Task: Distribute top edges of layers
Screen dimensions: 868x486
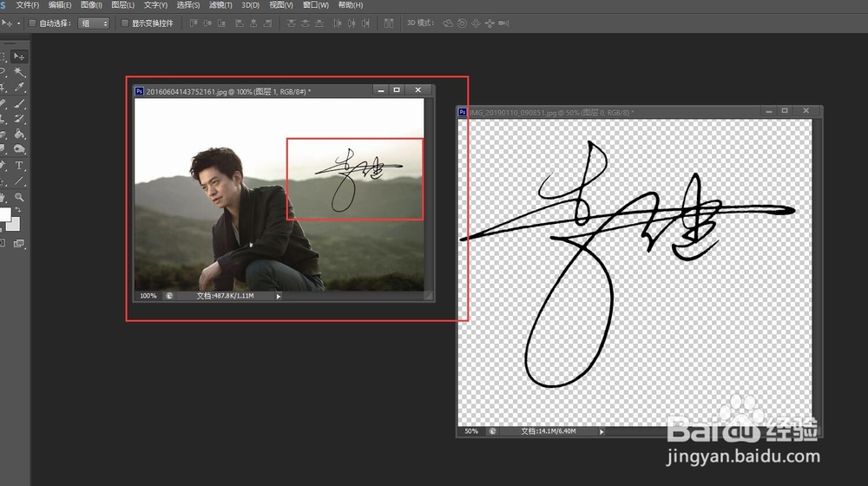Action: [291, 23]
